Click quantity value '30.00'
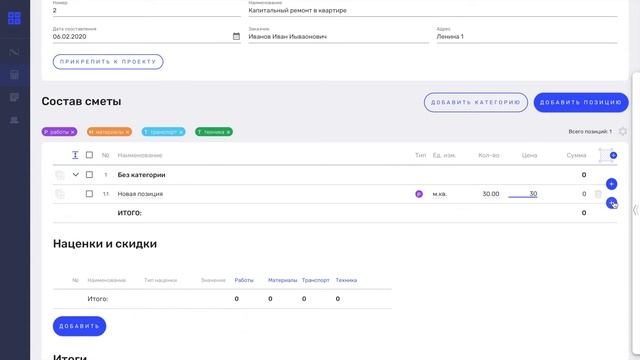Image resolution: width=640 pixels, height=360 pixels. coord(491,194)
